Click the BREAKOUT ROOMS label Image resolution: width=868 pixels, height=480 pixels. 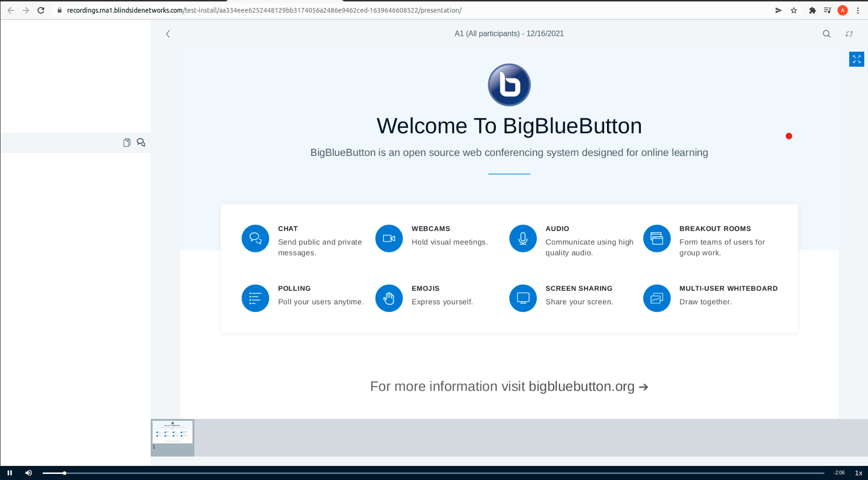pos(715,229)
